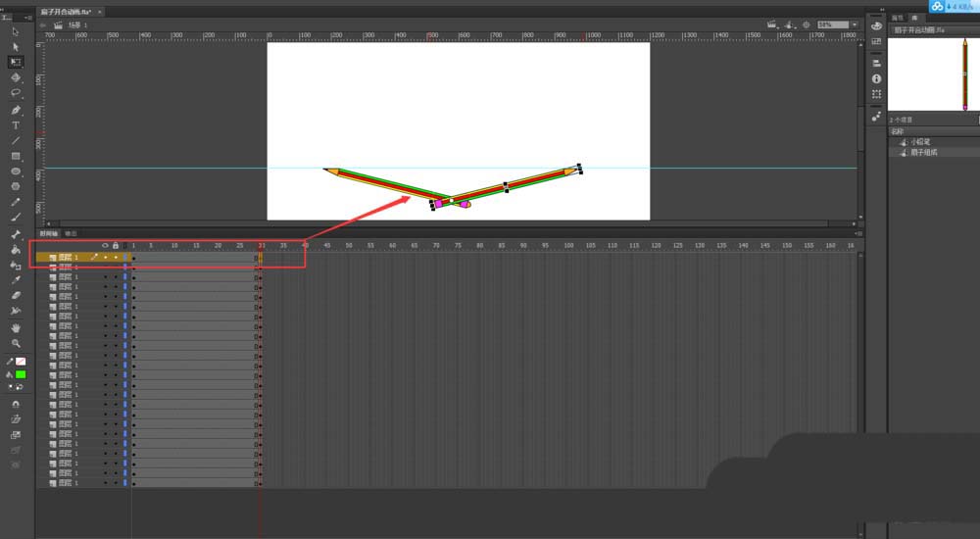The image size is (980, 539).
Task: Click the center stage crosshair icon
Action: click(807, 25)
